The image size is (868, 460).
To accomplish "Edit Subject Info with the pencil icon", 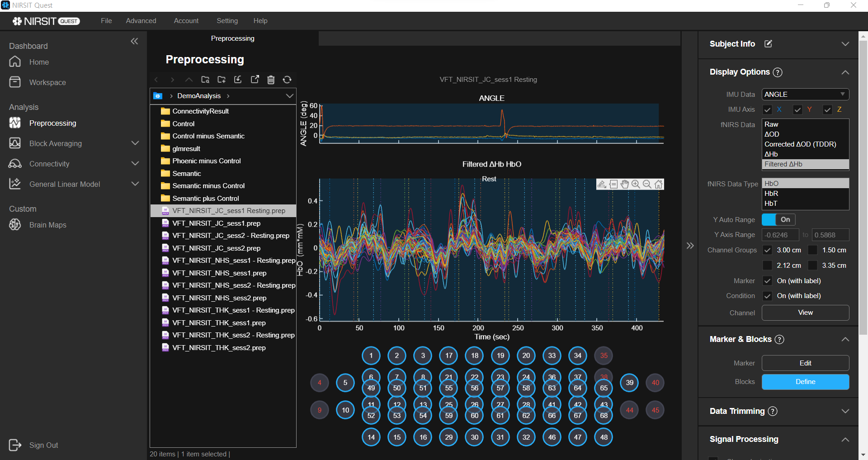I will click(768, 44).
